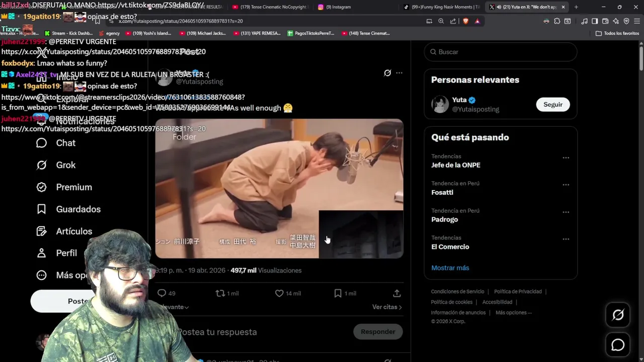Image resolution: width=644 pixels, height=362 pixels.
Task: Open Chat from the X sidebar
Action: [x=55, y=143]
